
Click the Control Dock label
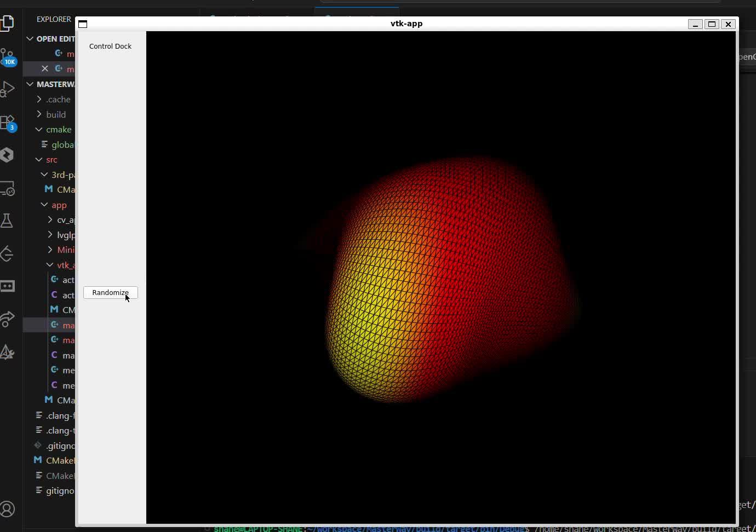coord(110,47)
